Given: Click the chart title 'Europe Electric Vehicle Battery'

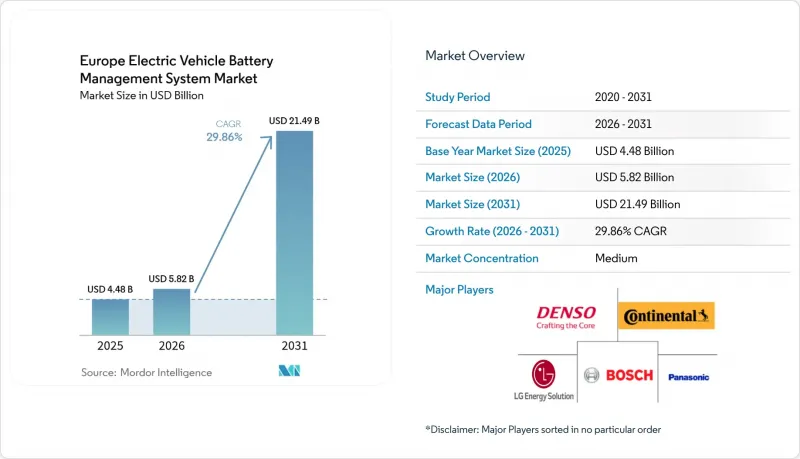Looking at the screenshot, I should [x=177, y=61].
